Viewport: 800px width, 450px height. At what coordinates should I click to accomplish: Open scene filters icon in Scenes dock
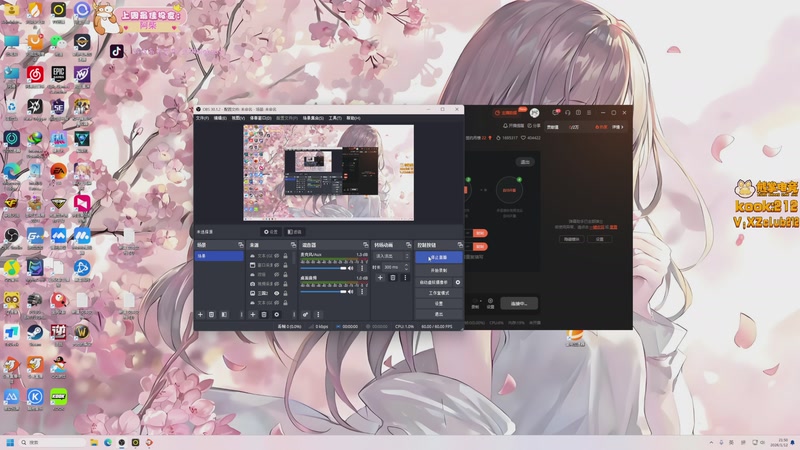pos(224,315)
